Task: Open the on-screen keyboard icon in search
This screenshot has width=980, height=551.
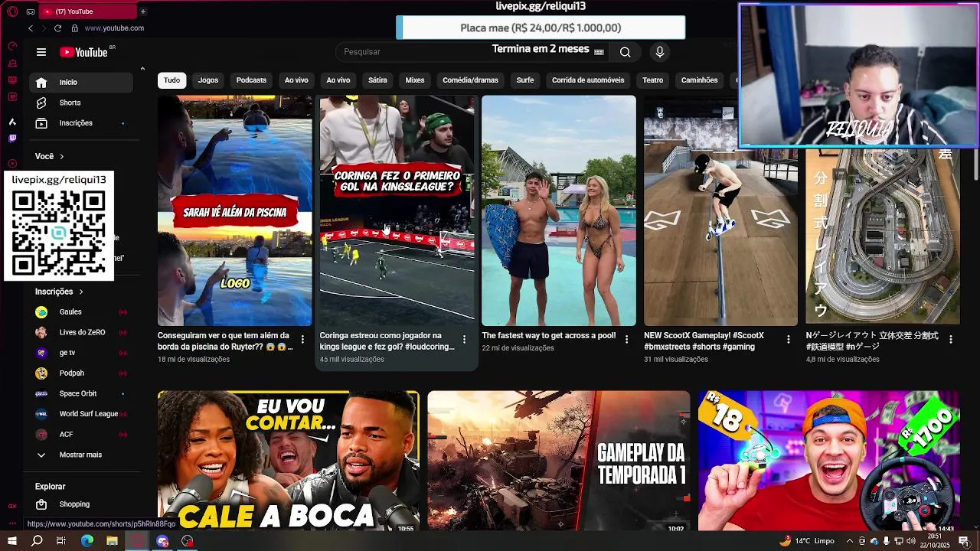Action: click(x=599, y=52)
